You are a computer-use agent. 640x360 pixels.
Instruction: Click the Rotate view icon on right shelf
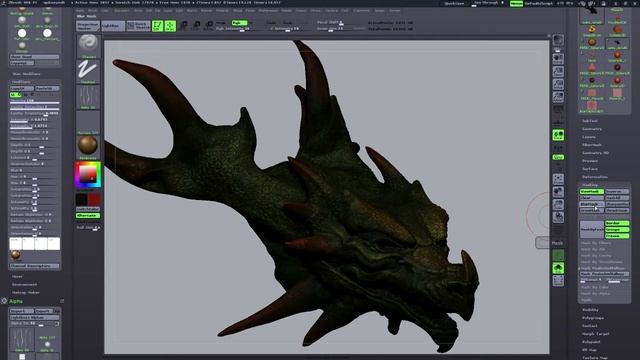(558, 217)
